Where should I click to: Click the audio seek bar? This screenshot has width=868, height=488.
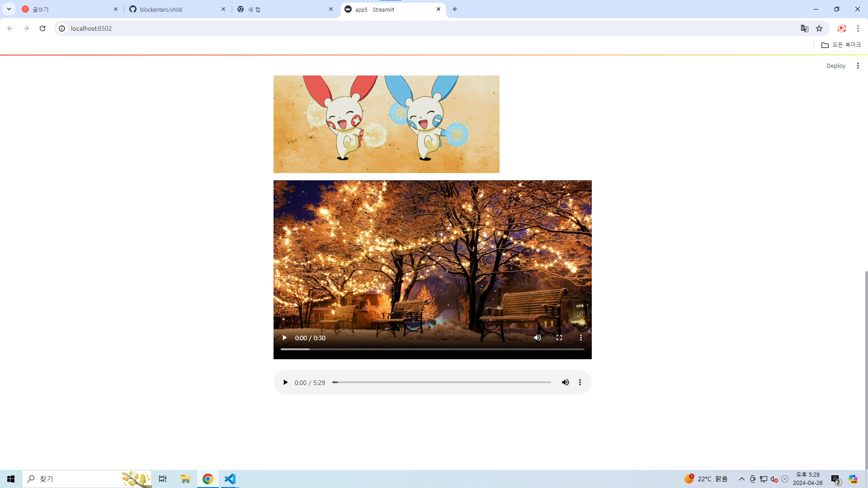click(x=441, y=382)
